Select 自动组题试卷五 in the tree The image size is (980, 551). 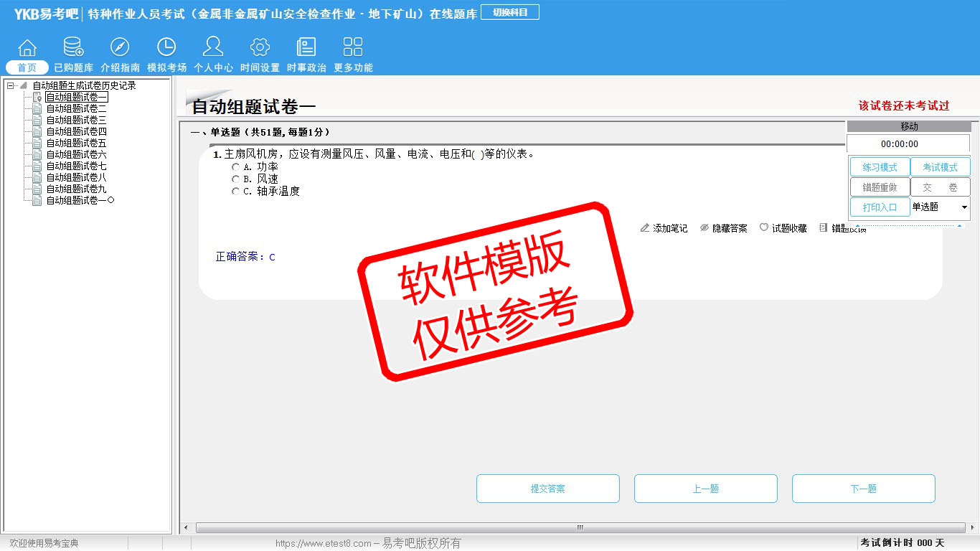pyautogui.click(x=76, y=143)
